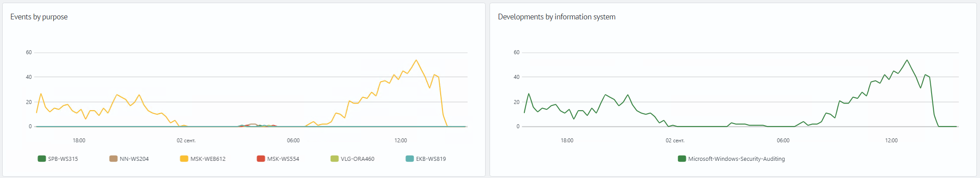Click the 40 y-axis label on Events chart
The width and height of the screenshot is (980, 178).
(x=29, y=77)
